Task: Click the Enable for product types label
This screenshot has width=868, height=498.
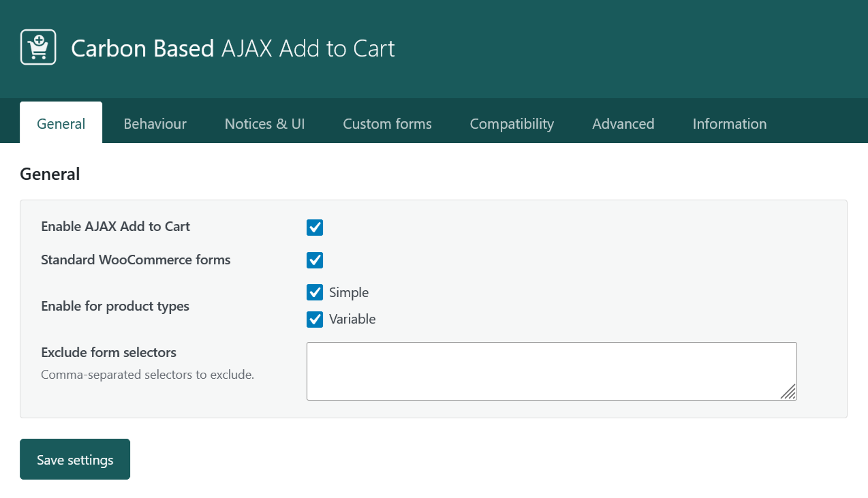Action: click(x=115, y=306)
